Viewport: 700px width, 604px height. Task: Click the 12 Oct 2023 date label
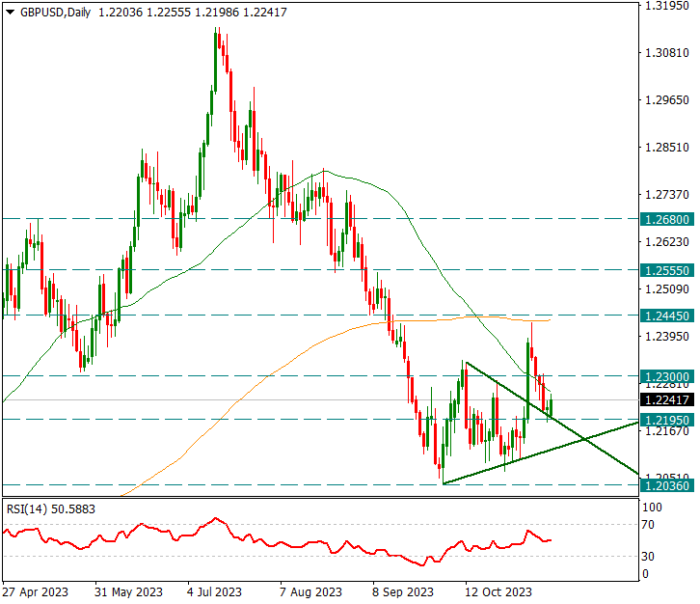point(498,591)
